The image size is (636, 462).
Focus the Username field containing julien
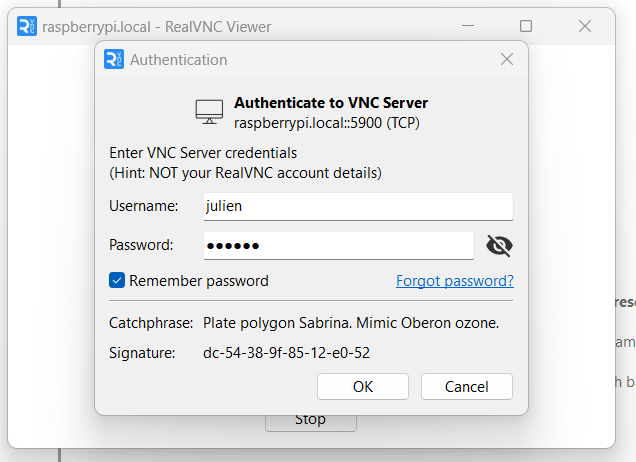(x=358, y=207)
